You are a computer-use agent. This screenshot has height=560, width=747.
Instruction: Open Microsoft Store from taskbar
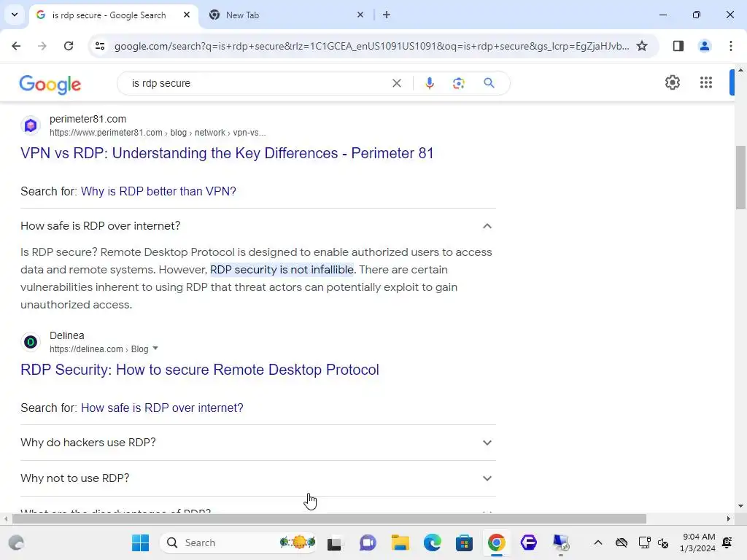click(x=464, y=542)
